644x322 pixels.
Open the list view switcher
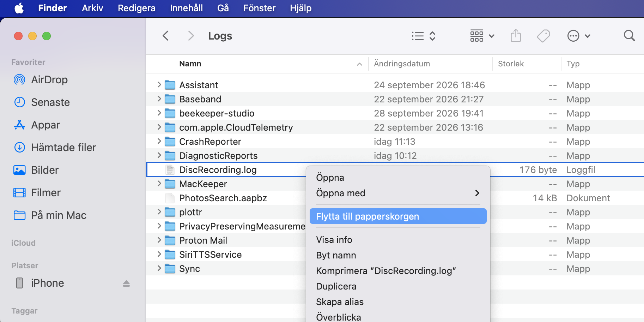point(424,36)
